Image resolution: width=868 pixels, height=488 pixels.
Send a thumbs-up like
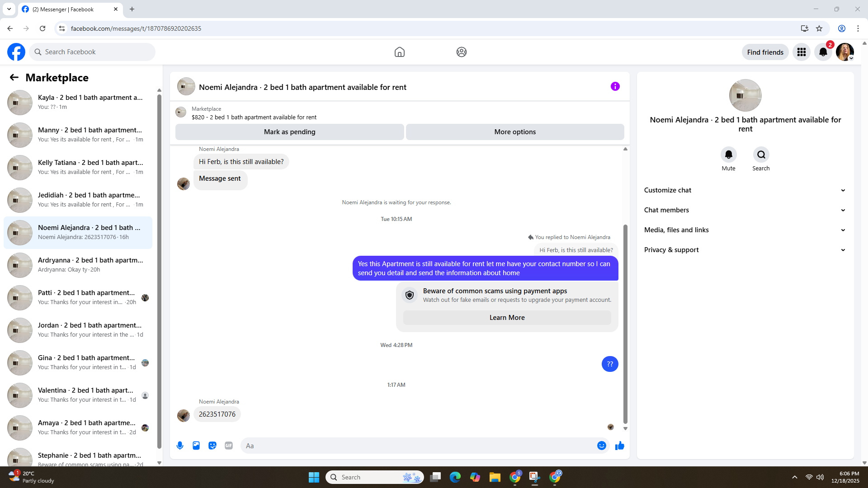tap(619, 446)
